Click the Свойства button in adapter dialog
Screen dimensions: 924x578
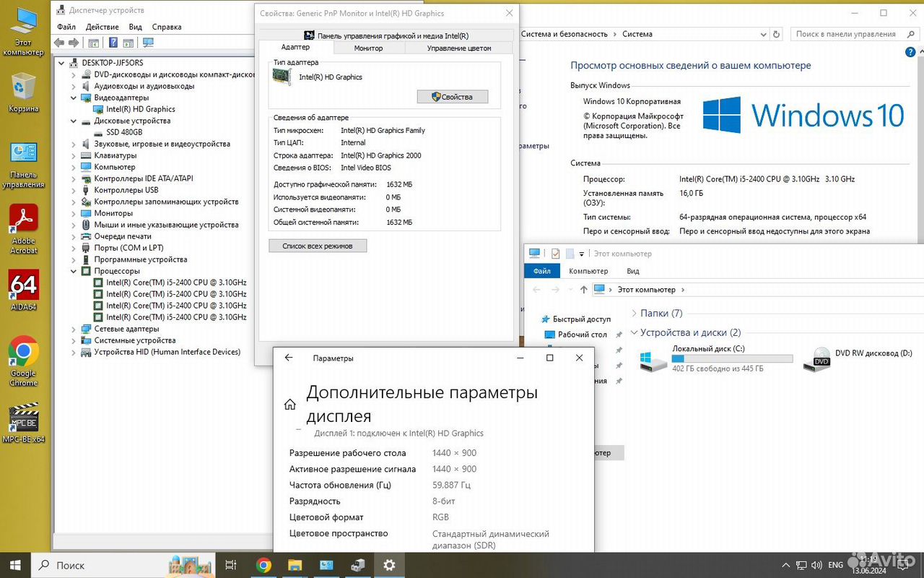pyautogui.click(x=453, y=97)
